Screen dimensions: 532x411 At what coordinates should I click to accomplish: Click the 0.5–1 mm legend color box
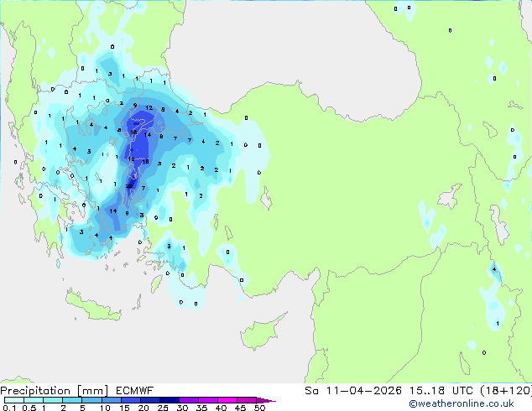[34, 400]
